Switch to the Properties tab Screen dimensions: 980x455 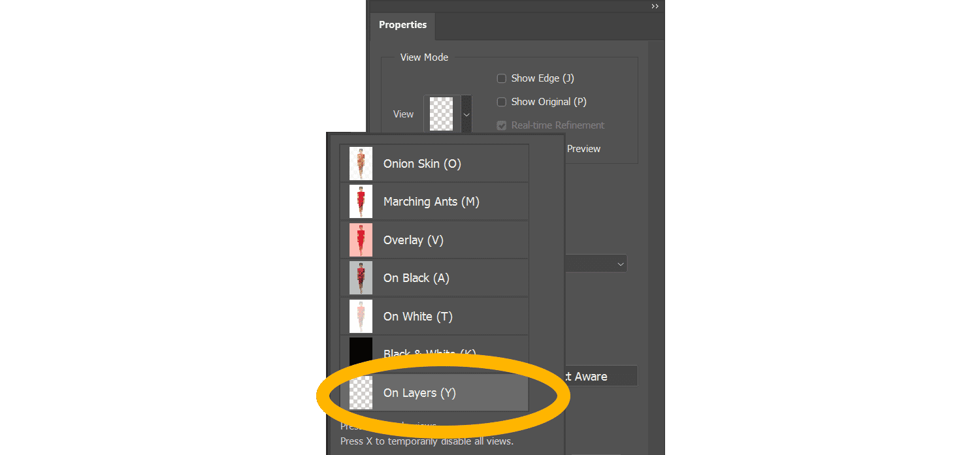(x=402, y=25)
